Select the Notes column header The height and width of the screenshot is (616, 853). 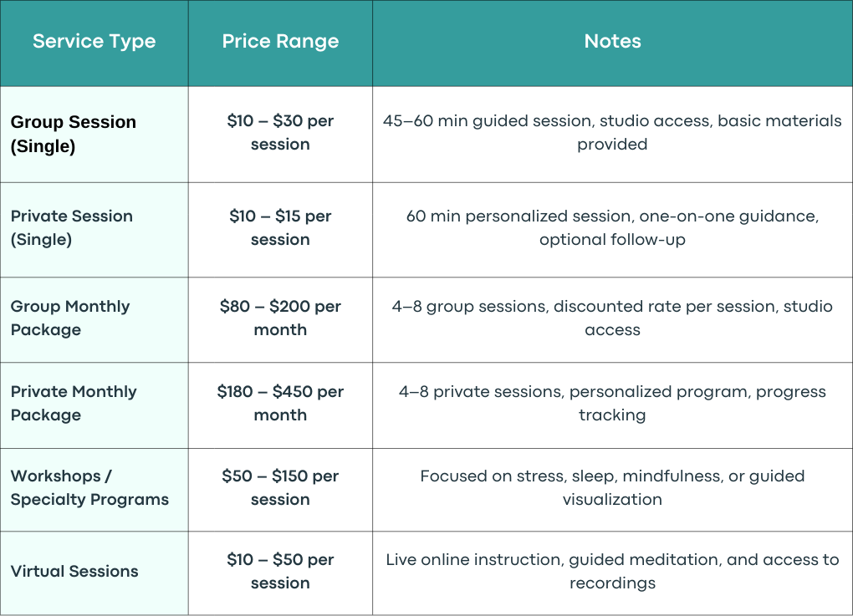[612, 41]
